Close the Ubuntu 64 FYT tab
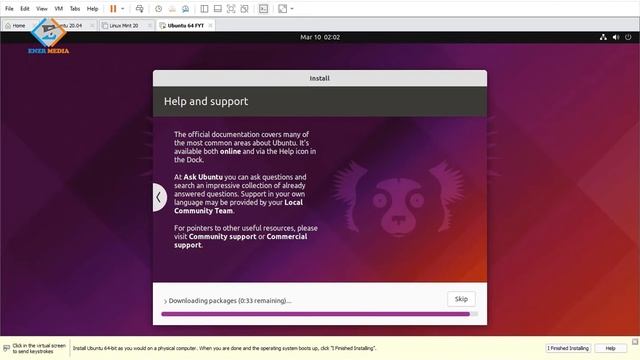This screenshot has width=640, height=360. pos(211,25)
